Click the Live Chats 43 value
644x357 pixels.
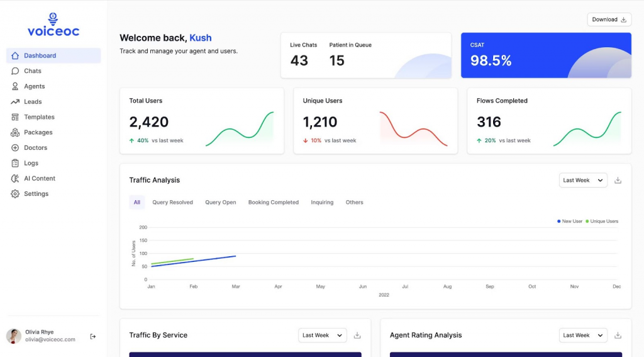click(x=299, y=60)
